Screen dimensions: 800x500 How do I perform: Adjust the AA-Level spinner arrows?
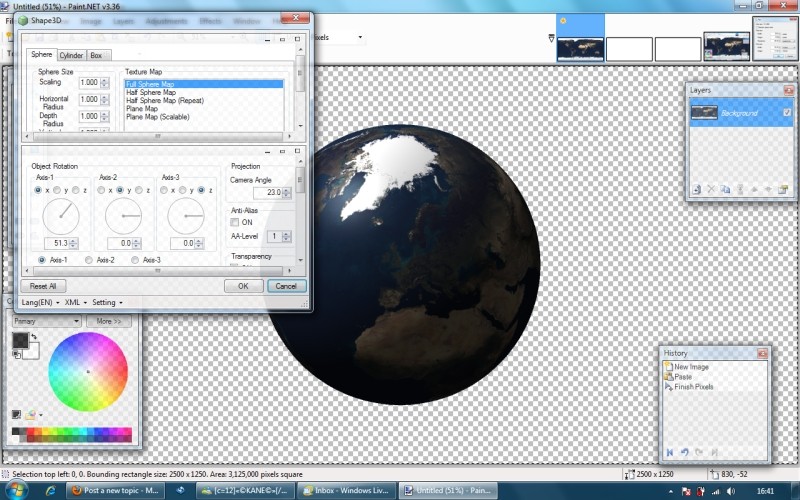coord(286,236)
